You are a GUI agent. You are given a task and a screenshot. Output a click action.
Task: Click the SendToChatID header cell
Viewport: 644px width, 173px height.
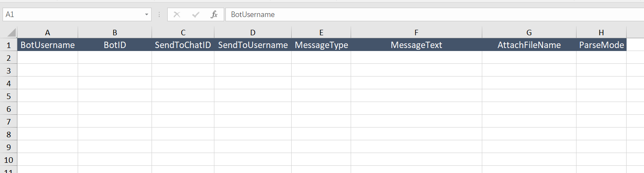(183, 45)
